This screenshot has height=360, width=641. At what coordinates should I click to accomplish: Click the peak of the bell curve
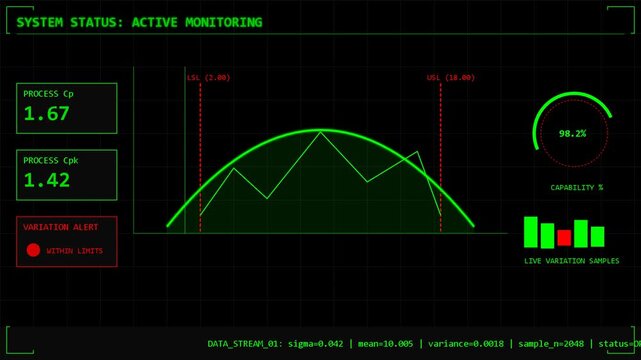click(x=320, y=130)
